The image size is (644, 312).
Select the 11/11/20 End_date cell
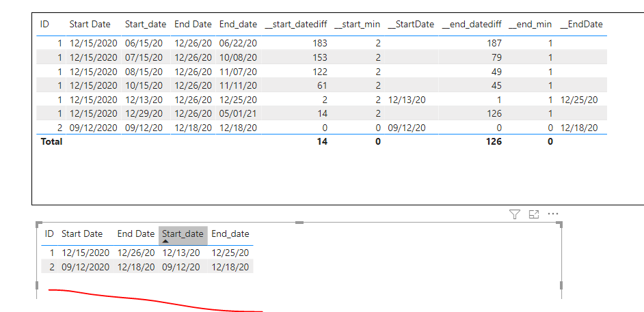[238, 86]
